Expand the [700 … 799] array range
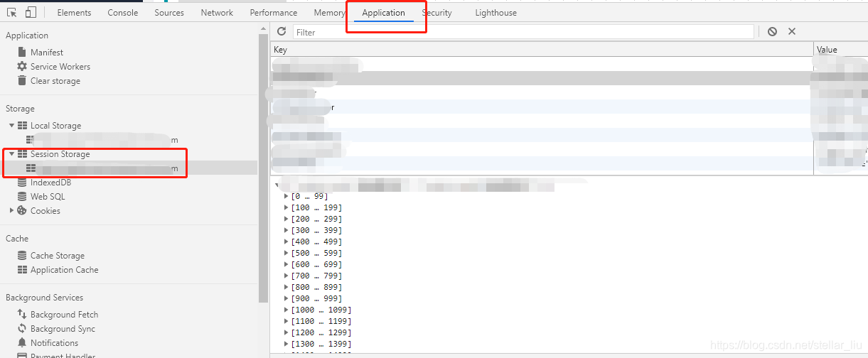The width and height of the screenshot is (868, 358). click(x=287, y=276)
